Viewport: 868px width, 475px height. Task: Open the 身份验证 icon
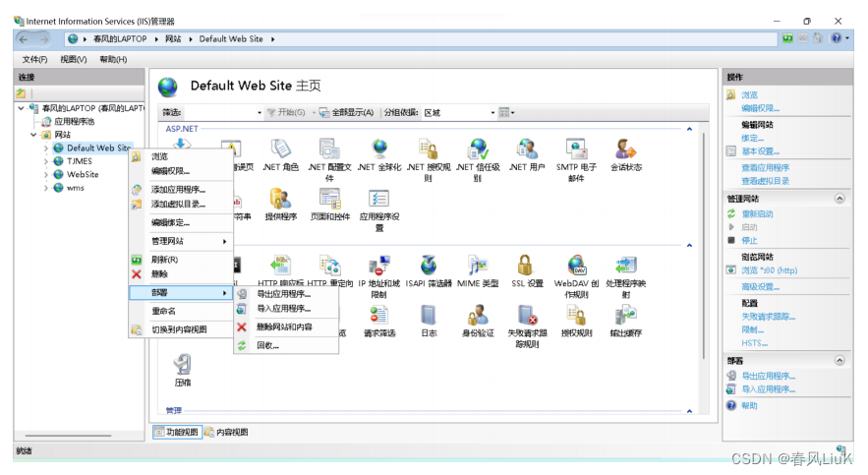point(478,322)
